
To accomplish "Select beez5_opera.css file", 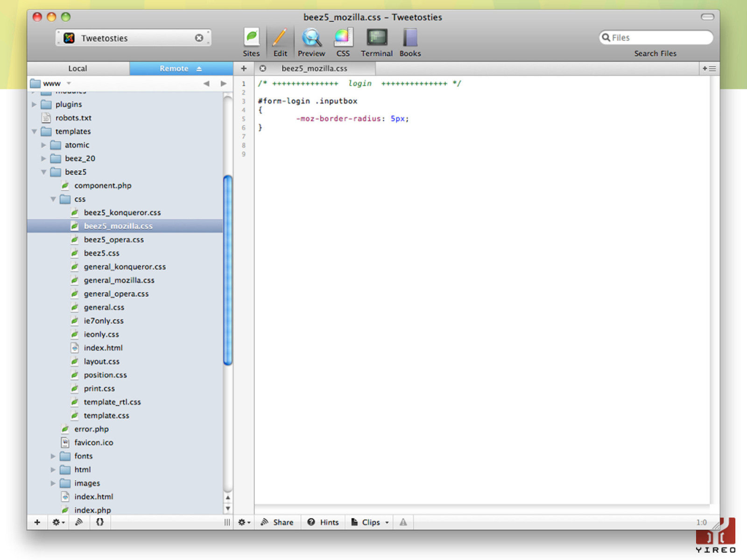I will (x=125, y=240).
